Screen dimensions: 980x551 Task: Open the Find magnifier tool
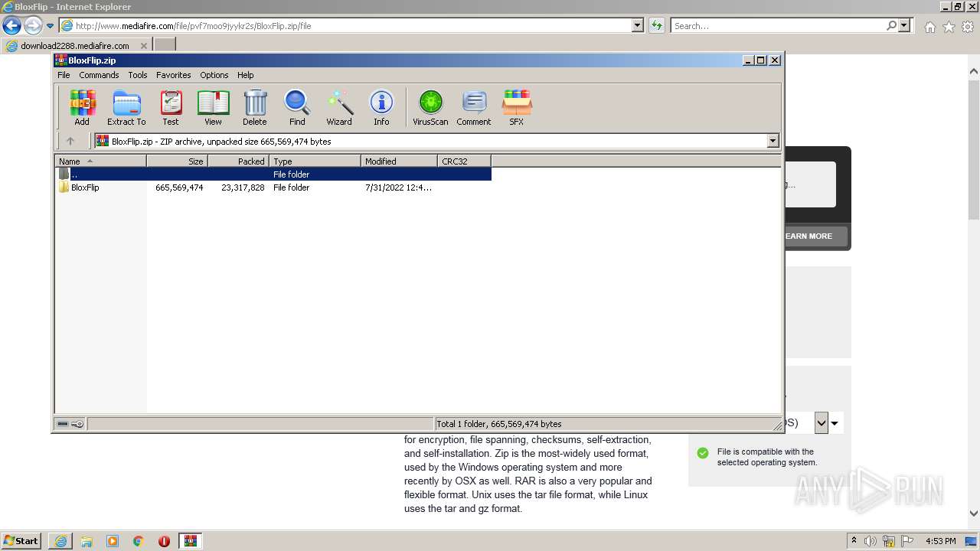297,107
